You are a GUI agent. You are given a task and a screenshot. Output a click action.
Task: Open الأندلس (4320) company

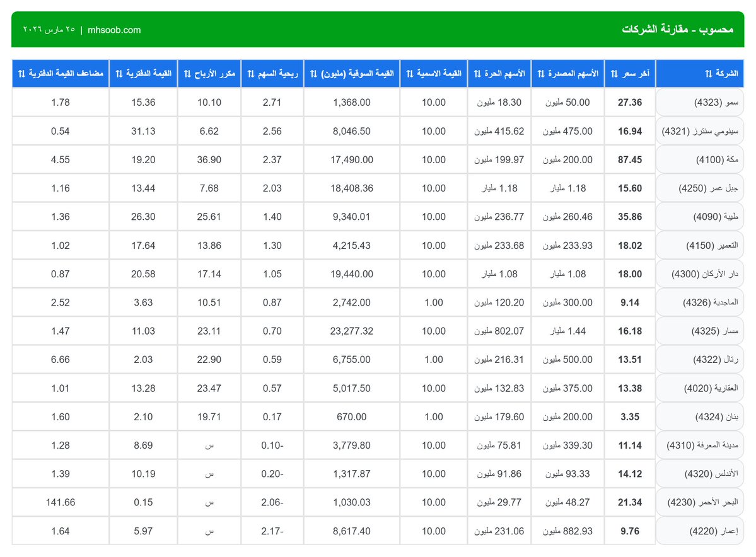[700, 474]
